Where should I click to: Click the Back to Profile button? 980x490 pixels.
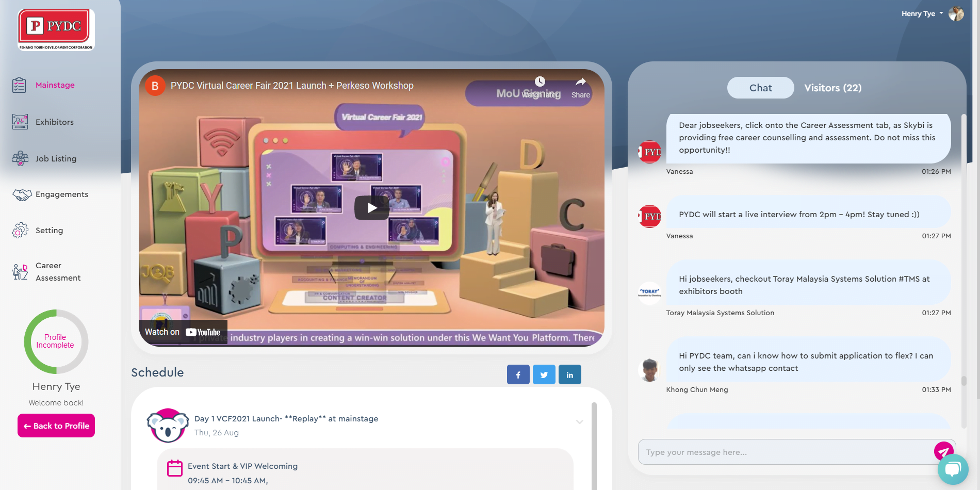pyautogui.click(x=56, y=426)
